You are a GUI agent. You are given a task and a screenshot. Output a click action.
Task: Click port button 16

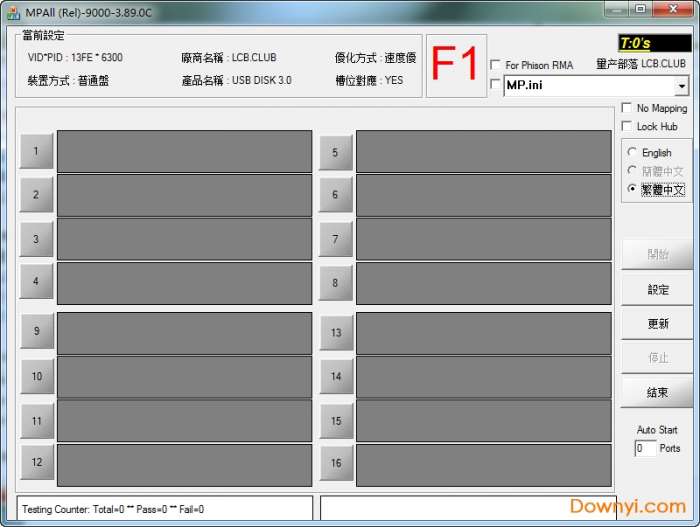pos(337,463)
